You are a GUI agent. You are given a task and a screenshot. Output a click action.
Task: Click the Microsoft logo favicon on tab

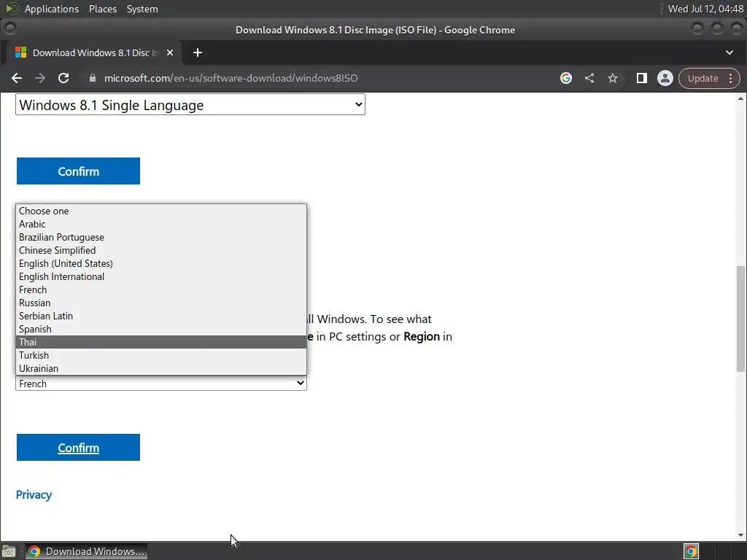tap(21, 52)
